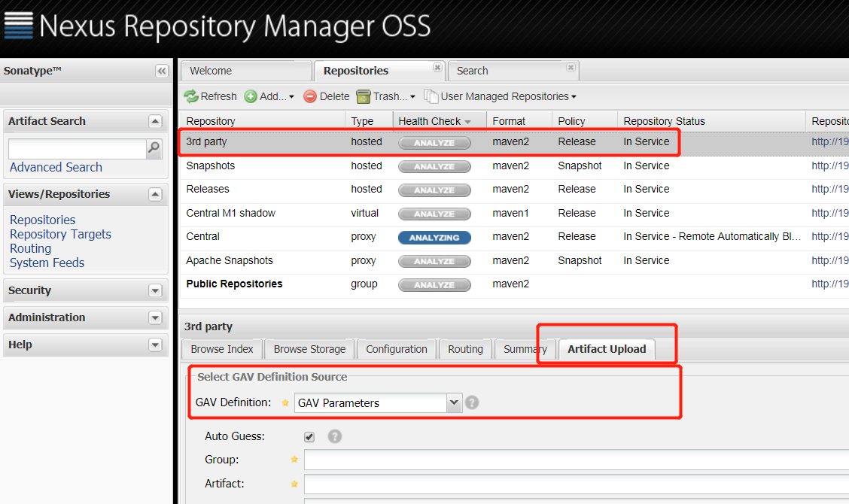This screenshot has width=849, height=504.
Task: Click the green Add repository icon
Action: (x=251, y=96)
